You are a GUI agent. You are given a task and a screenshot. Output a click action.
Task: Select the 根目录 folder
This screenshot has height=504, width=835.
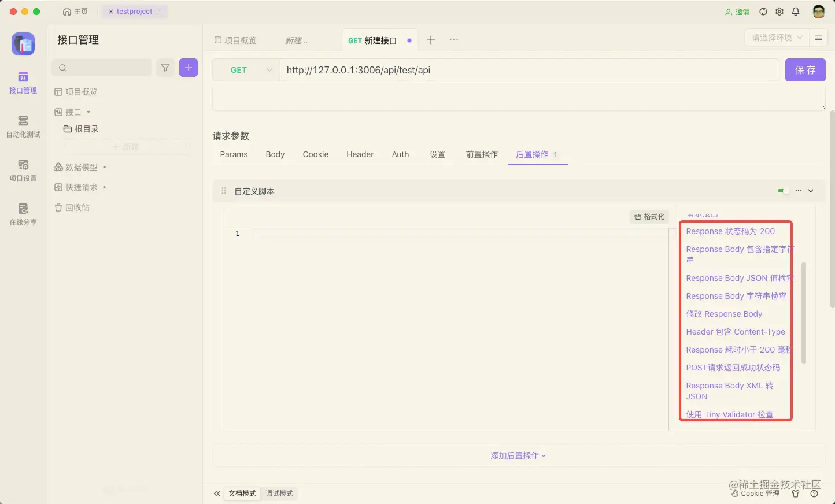pos(81,129)
